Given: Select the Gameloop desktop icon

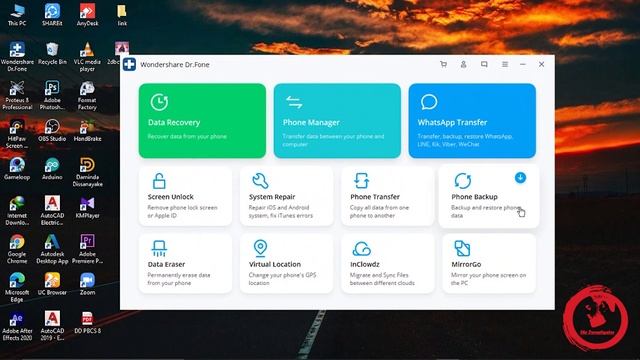Looking at the screenshot, I should [17, 169].
